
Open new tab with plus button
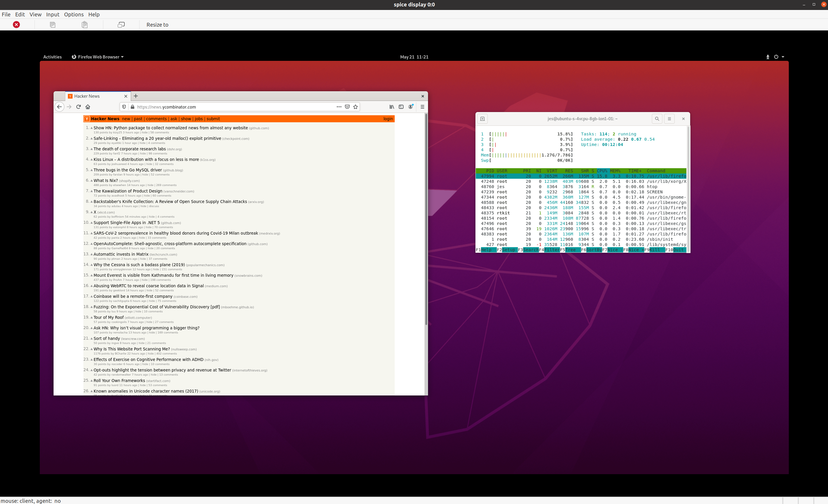[x=136, y=96]
